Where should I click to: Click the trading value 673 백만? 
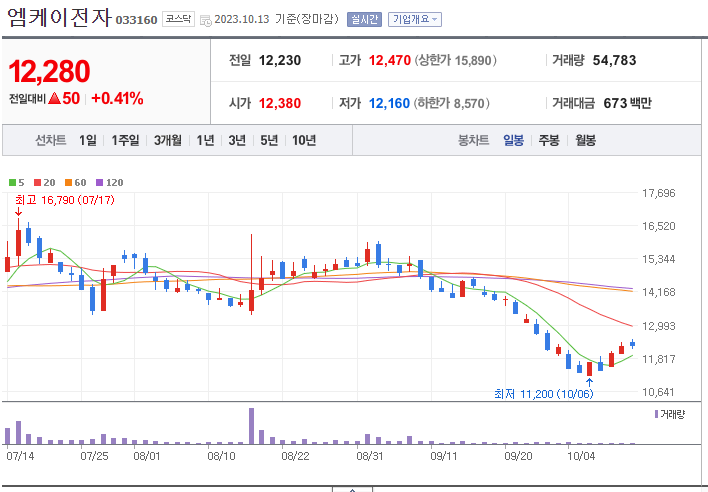coord(628,103)
